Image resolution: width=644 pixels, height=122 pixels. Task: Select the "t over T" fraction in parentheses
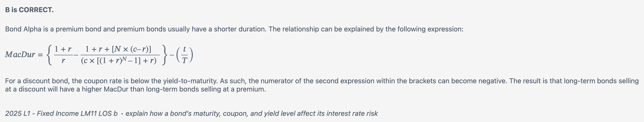tap(184, 55)
